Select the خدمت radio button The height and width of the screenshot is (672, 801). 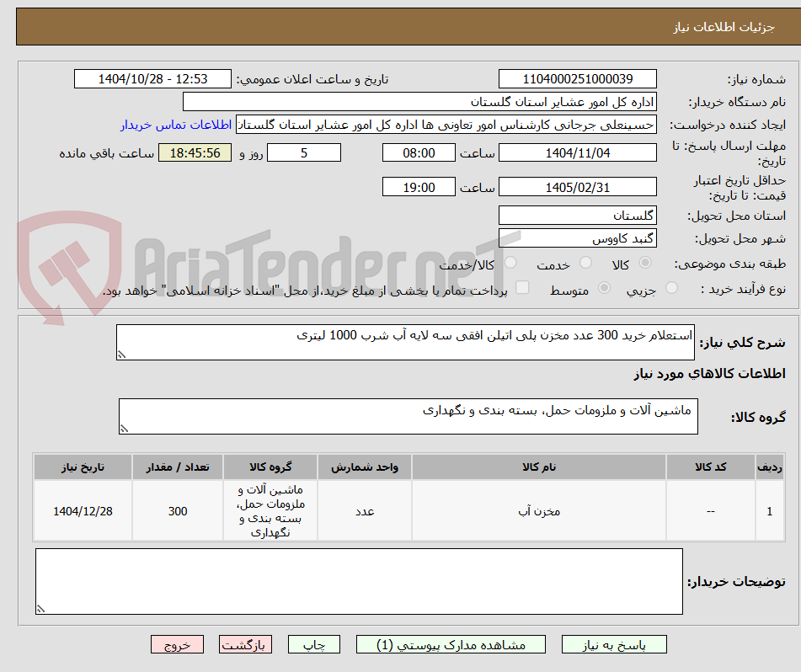585,263
